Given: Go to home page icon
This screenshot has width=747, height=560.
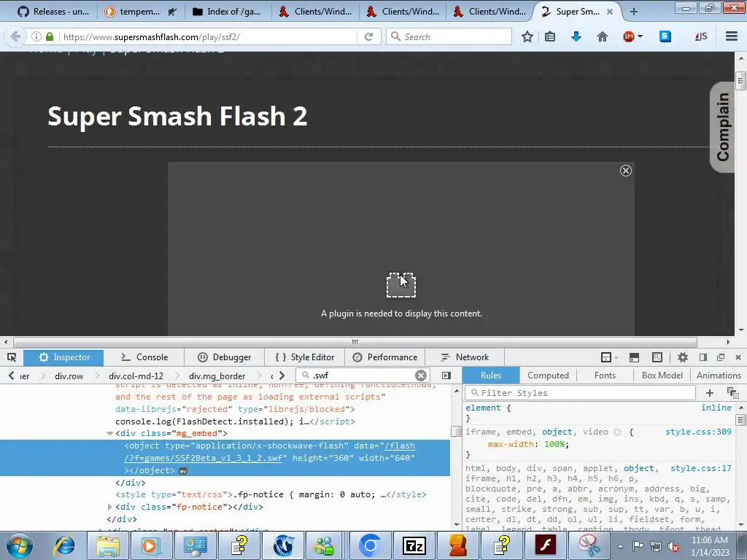Looking at the screenshot, I should pyautogui.click(x=602, y=36).
